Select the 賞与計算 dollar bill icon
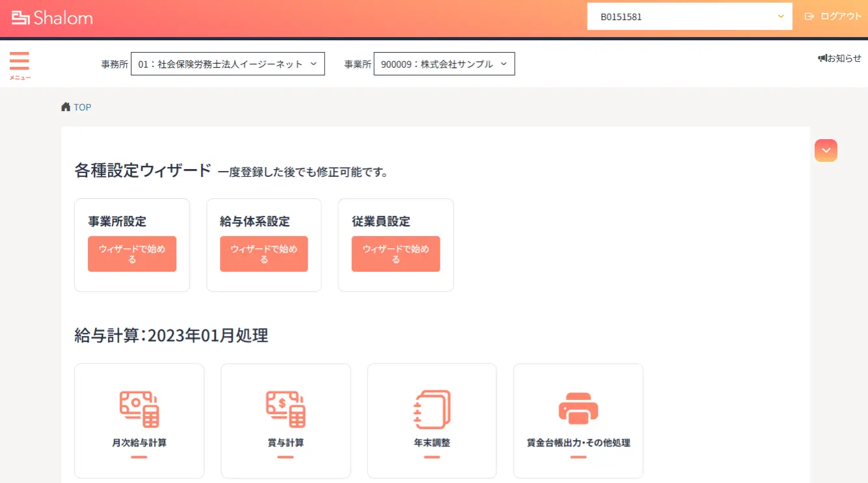This screenshot has height=483, width=868. [285, 408]
